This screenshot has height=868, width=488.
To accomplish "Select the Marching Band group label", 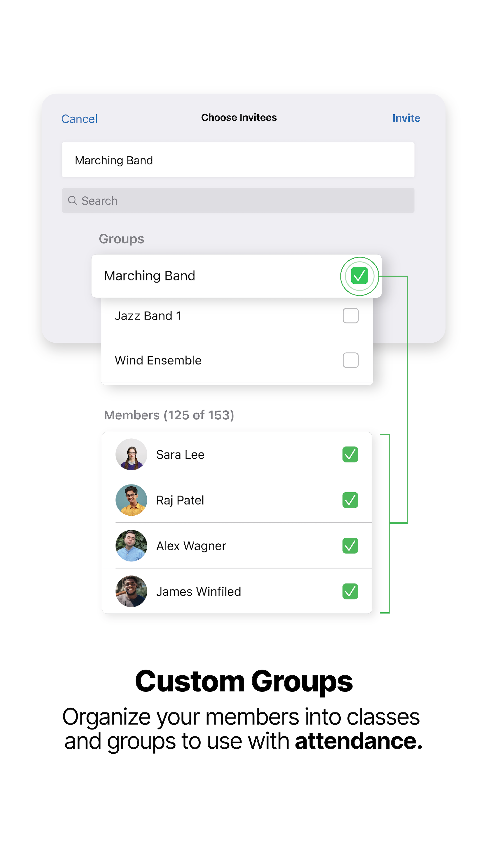I will pos(150,276).
